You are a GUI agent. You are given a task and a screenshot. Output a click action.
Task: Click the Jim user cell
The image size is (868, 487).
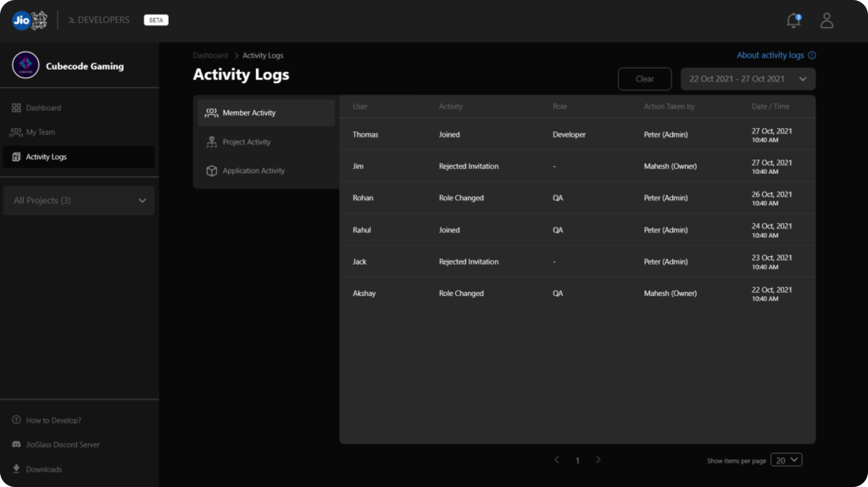358,166
